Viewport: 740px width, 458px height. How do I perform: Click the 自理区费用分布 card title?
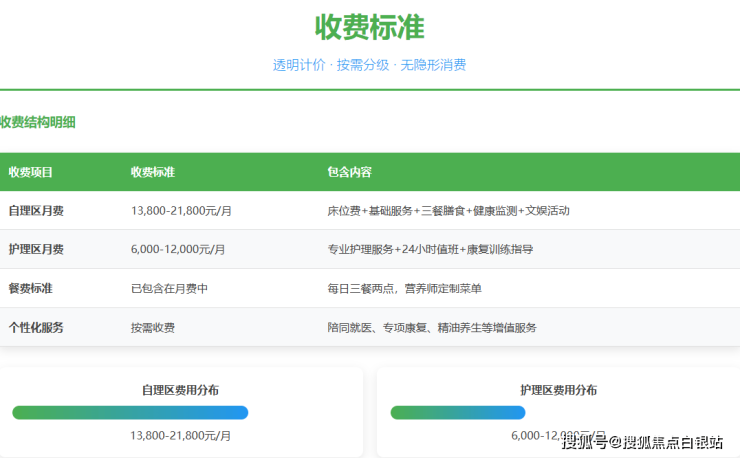pos(180,390)
